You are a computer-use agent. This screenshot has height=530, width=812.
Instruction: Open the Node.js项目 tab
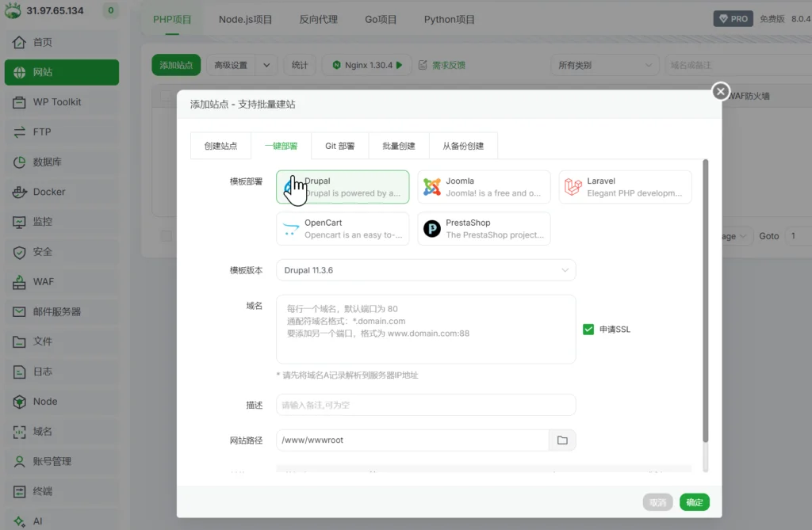[246, 20]
